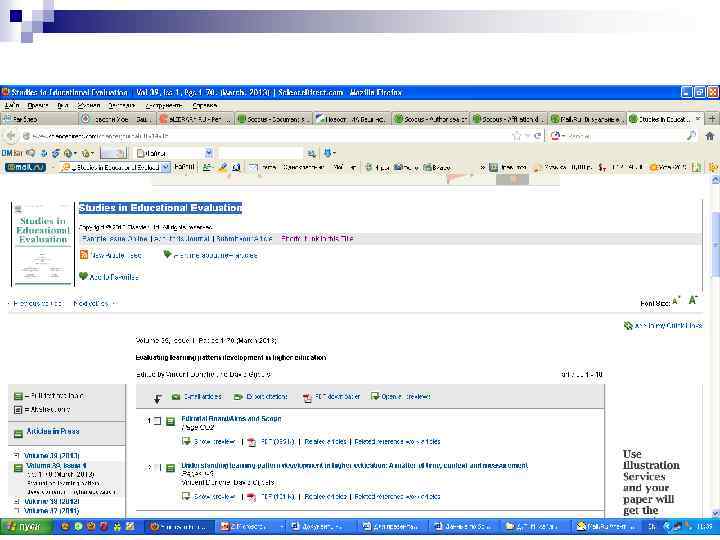Close the active Studies in Education tab

(698, 119)
